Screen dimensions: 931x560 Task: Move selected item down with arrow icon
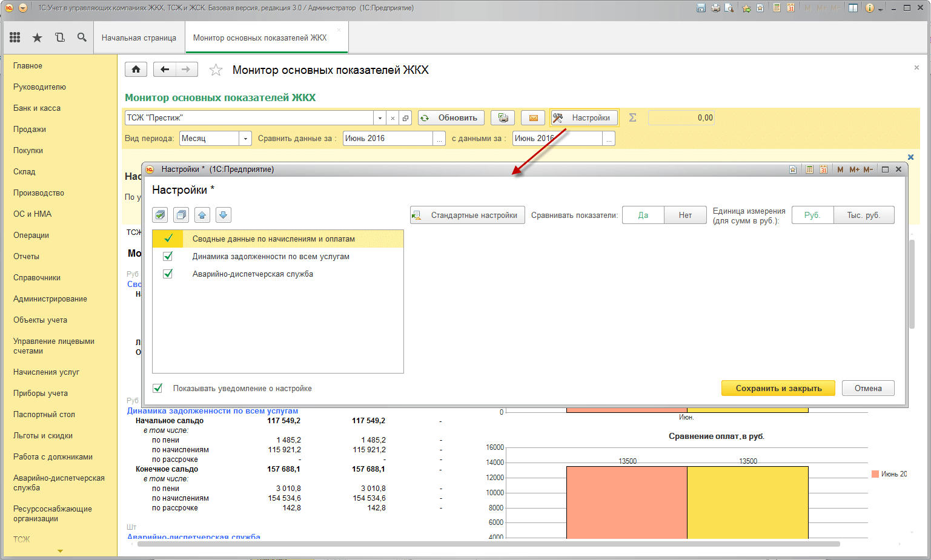223,215
